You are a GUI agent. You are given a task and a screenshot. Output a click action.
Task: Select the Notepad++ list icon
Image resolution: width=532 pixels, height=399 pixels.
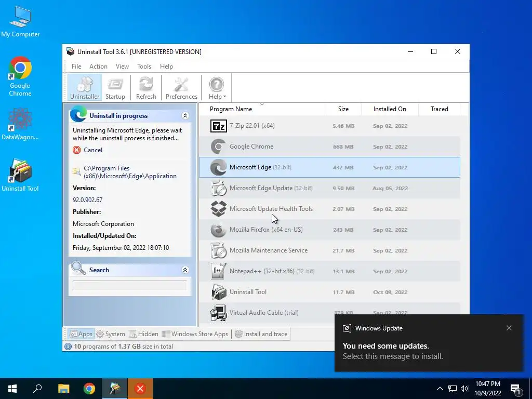tap(219, 271)
